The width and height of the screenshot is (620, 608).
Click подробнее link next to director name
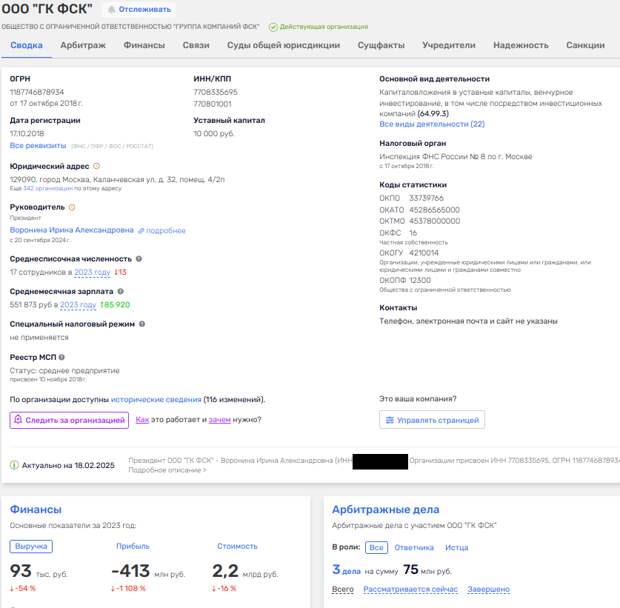[162, 230]
